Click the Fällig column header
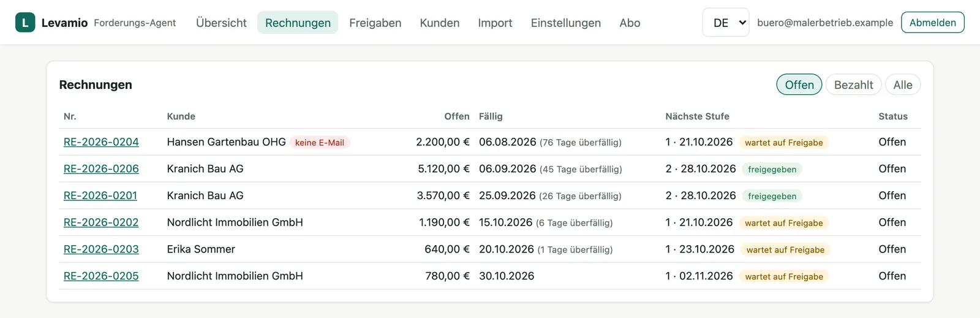Image resolution: width=980 pixels, height=318 pixels. tap(491, 116)
